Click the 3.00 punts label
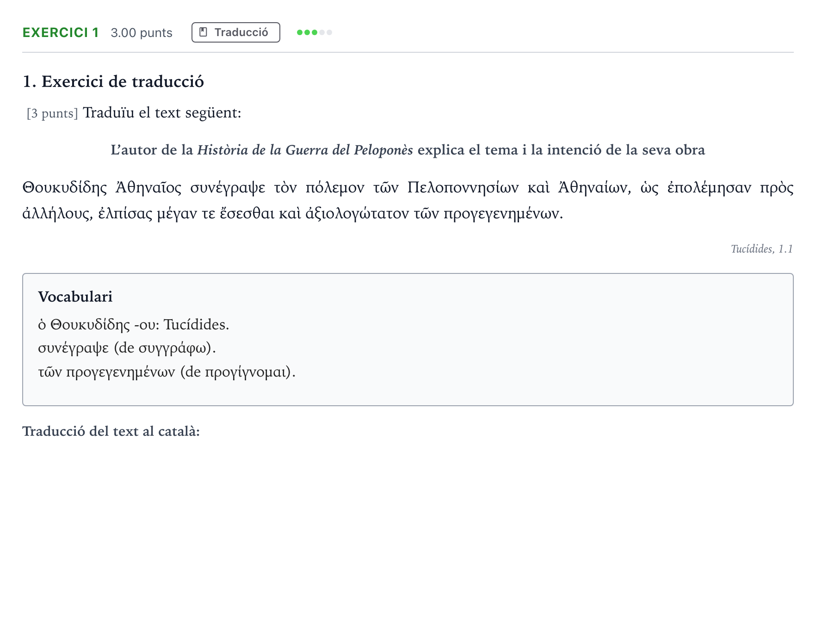The width and height of the screenshot is (816, 644). (x=142, y=33)
